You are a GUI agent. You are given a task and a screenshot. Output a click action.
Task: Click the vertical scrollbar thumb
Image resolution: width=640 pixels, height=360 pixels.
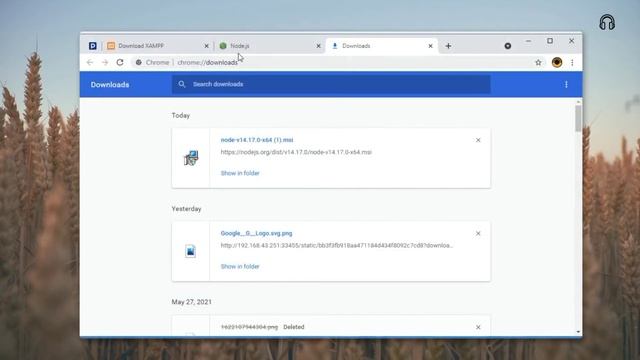[x=578, y=118]
